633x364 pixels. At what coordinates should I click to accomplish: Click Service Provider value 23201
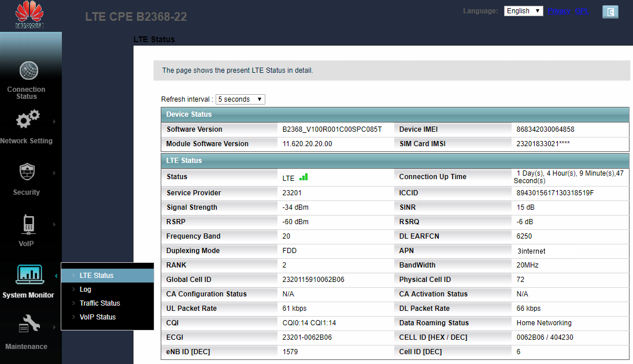coord(292,193)
